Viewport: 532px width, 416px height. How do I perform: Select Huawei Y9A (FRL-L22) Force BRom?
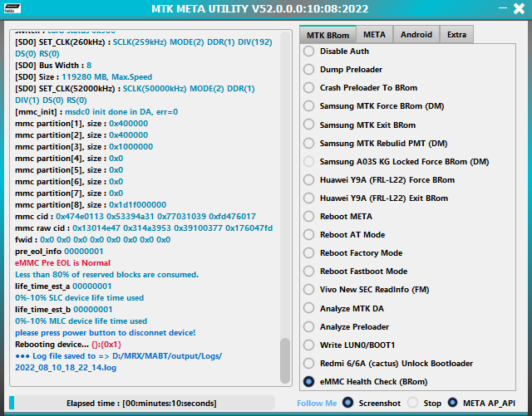pos(308,180)
